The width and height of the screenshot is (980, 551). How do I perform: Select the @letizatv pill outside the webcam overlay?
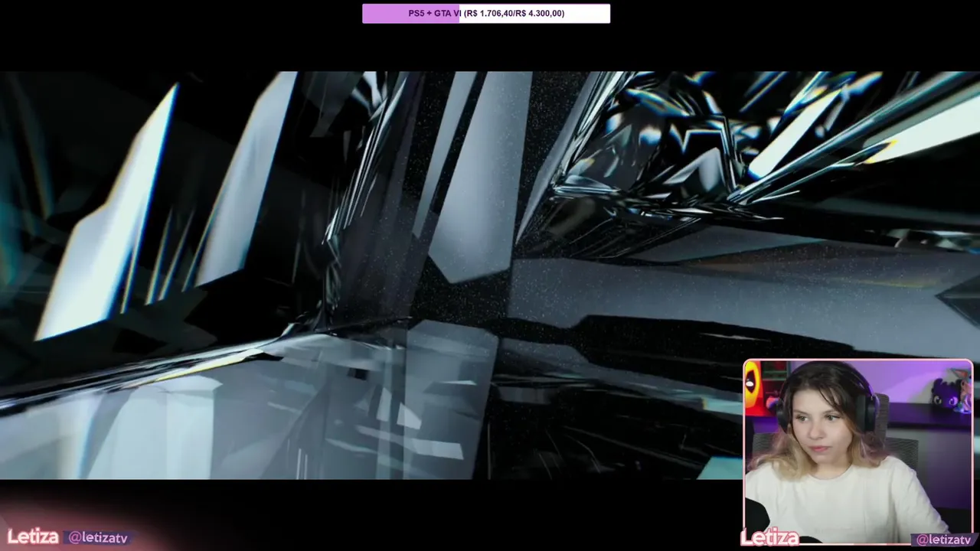coord(98,538)
